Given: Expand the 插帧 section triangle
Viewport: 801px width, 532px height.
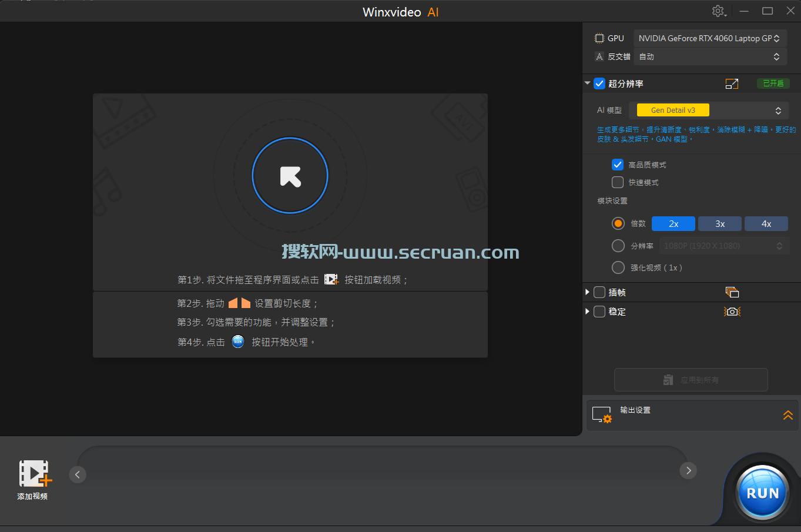Looking at the screenshot, I should coord(587,292).
